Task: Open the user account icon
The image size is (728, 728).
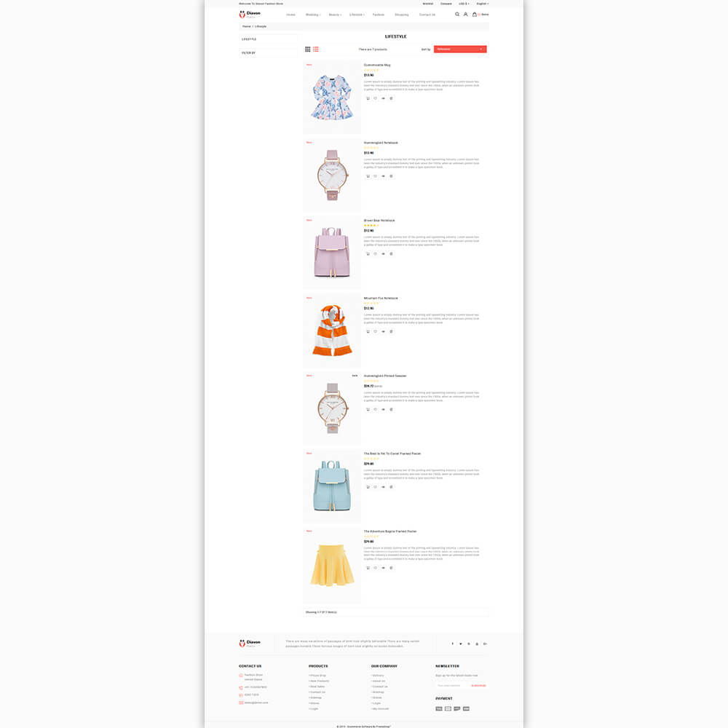Action: pos(466,15)
